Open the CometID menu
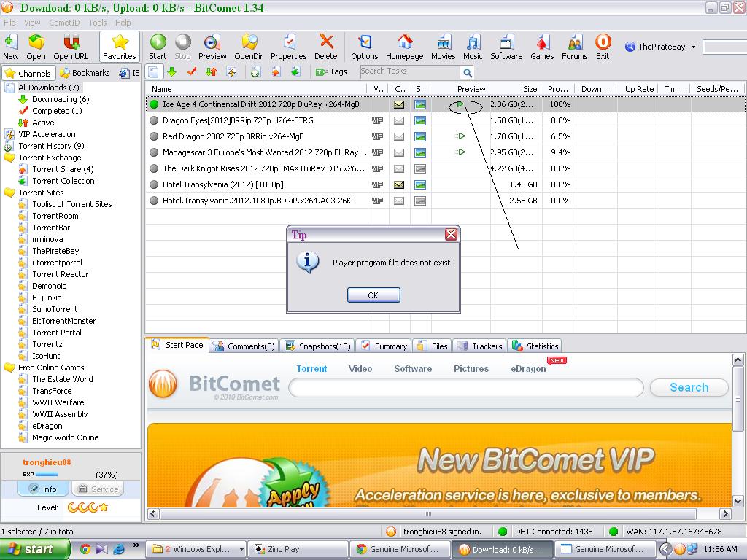 [64, 23]
